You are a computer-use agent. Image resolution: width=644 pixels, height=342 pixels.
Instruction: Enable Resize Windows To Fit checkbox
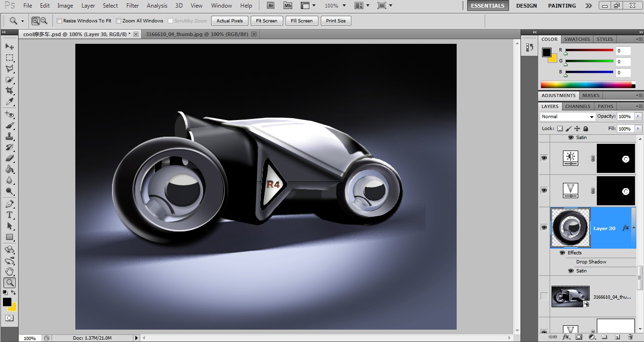(60, 21)
